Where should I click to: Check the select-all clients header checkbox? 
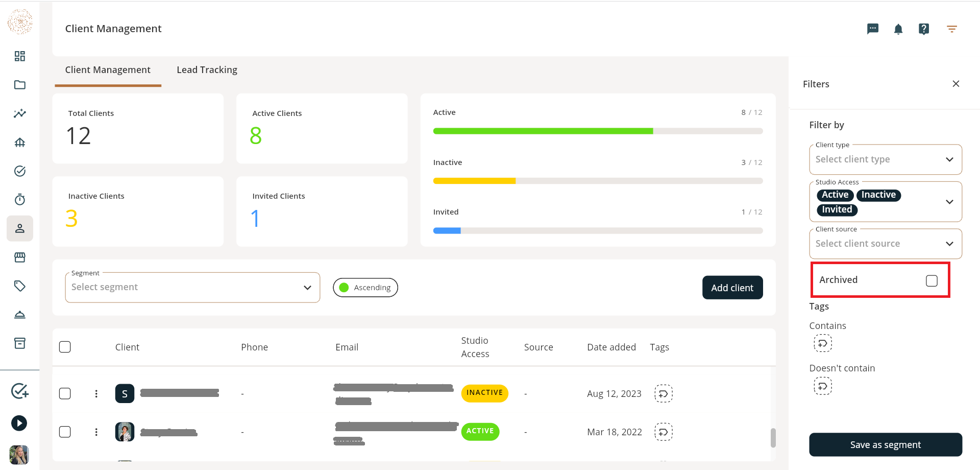(65, 347)
